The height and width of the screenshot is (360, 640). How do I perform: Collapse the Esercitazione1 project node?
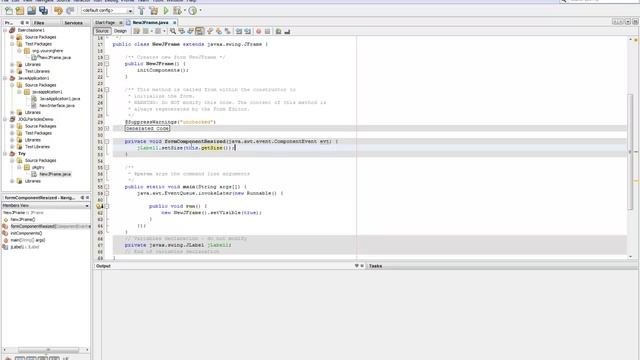tap(5, 30)
